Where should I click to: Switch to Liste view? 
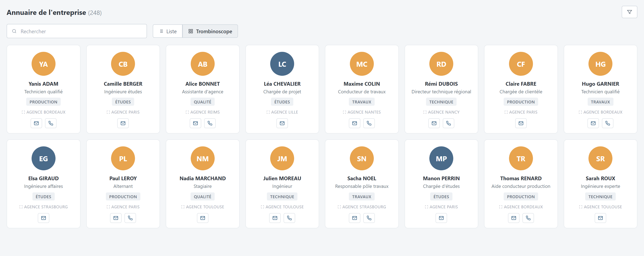pos(168,31)
